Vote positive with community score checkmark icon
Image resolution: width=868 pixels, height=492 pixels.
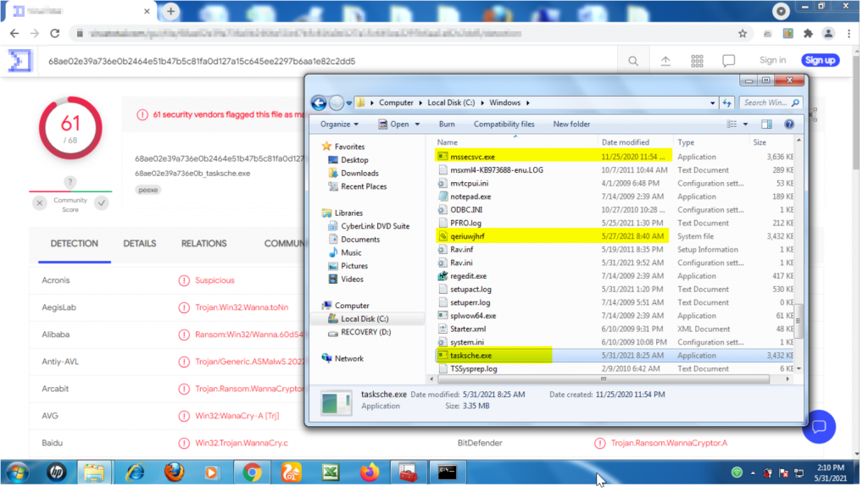click(x=103, y=205)
